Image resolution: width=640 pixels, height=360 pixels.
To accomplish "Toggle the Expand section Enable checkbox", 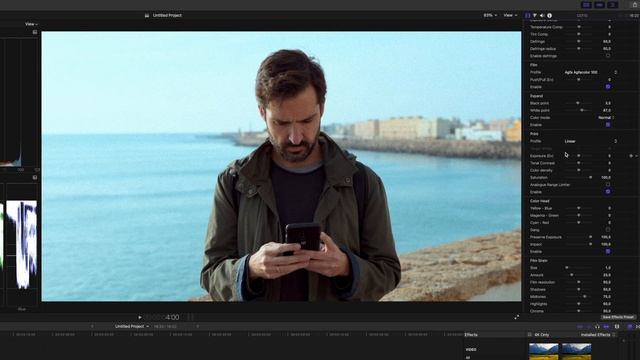I will click(x=608, y=124).
